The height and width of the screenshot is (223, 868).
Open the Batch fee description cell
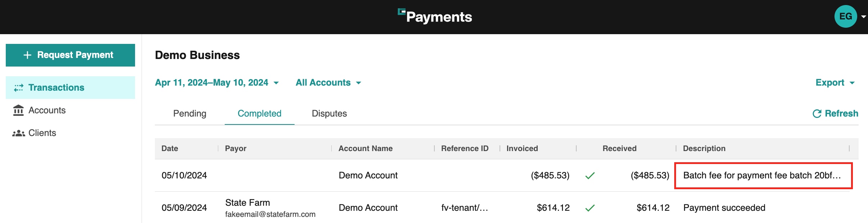coord(763,176)
